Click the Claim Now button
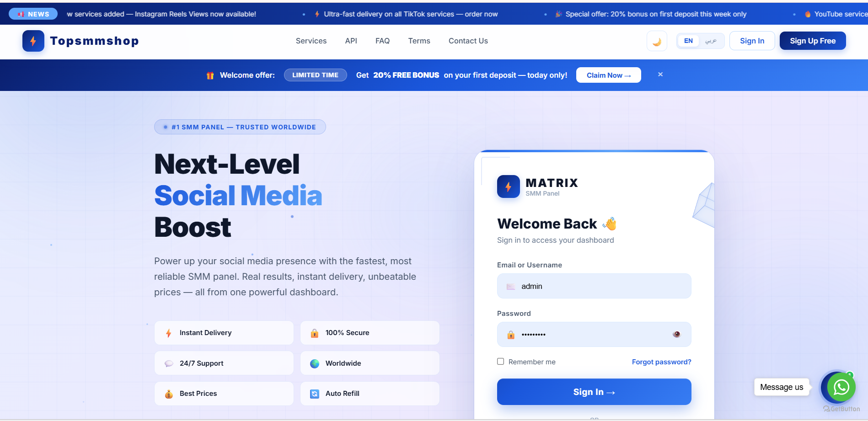 608,75
